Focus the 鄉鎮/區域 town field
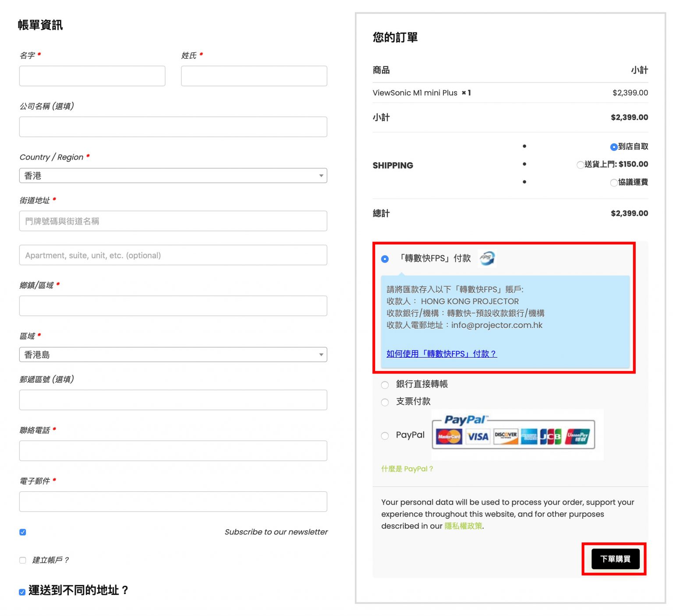Viewport: 673px width, 616px height. 173,306
